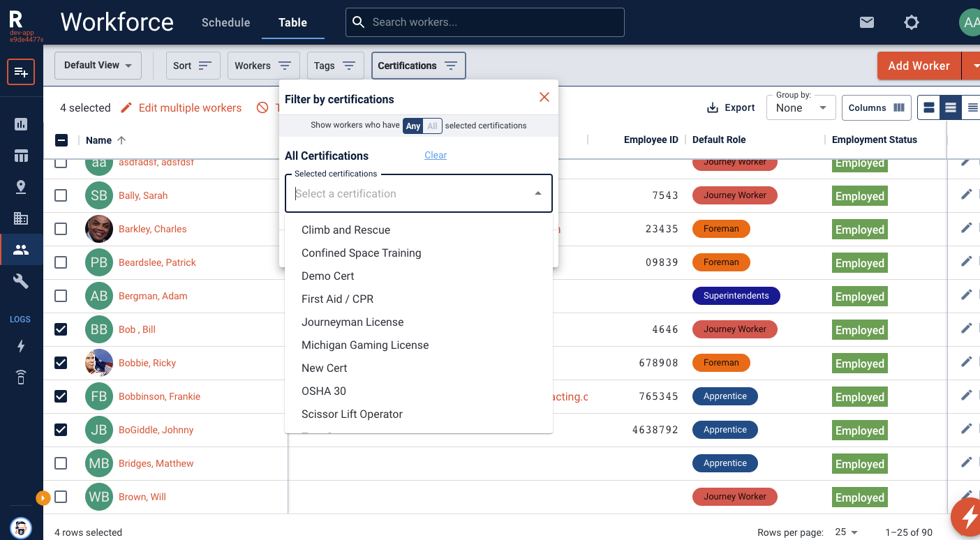
Task: Check the Bally, Sarah row checkbox
Action: (x=61, y=195)
